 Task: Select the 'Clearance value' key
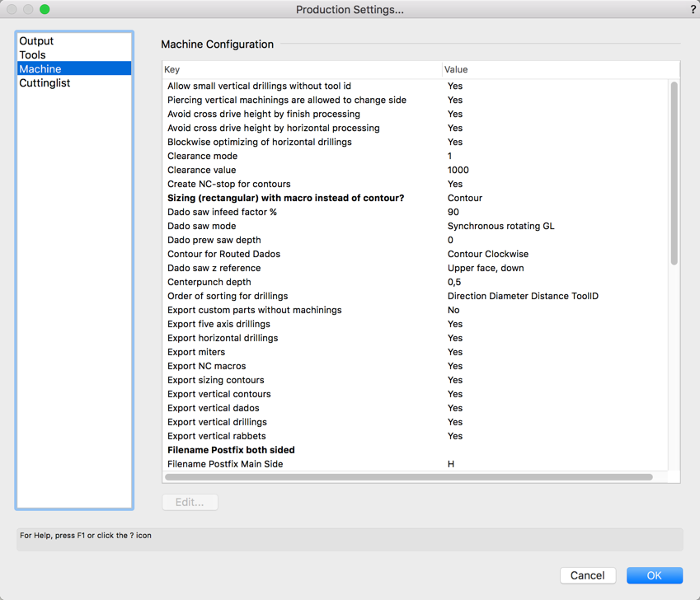[x=202, y=170]
